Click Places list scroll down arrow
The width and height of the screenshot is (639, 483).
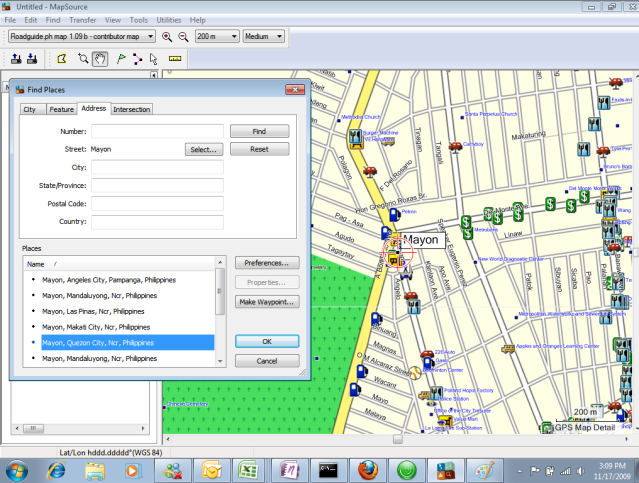click(x=220, y=361)
